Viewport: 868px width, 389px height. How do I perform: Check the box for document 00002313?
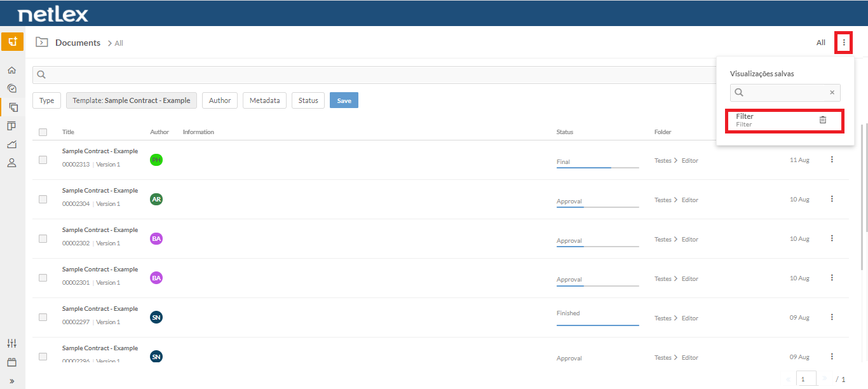point(43,160)
